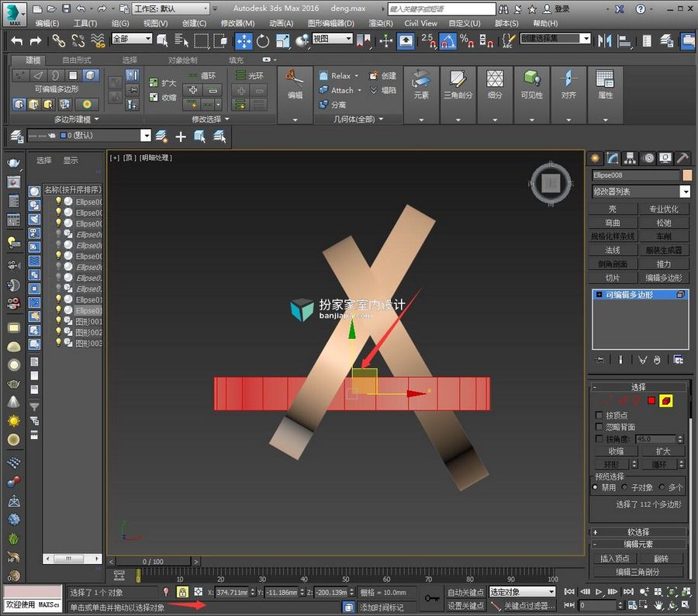Screen dimensions: 698x616
Task: Select the Multi (多个) preview radio button
Action: tap(662, 487)
